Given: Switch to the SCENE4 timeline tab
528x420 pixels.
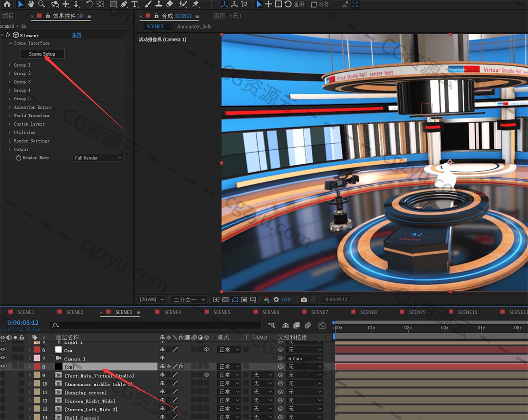Looking at the screenshot, I should click(x=172, y=312).
